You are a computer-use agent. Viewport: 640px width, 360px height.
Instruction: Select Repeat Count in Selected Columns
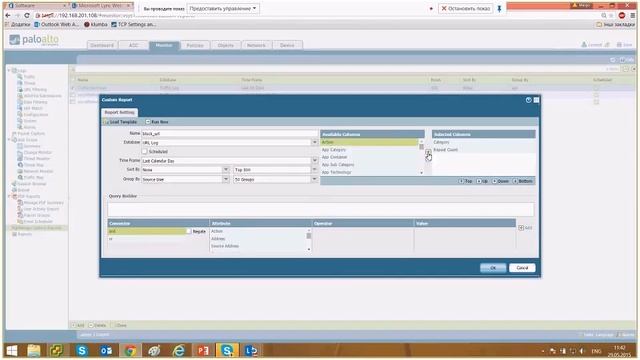click(484, 150)
